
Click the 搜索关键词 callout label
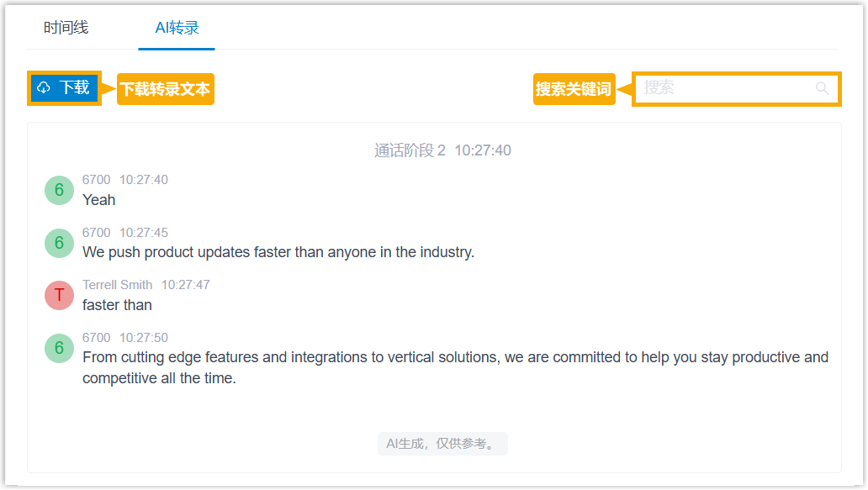click(x=574, y=88)
